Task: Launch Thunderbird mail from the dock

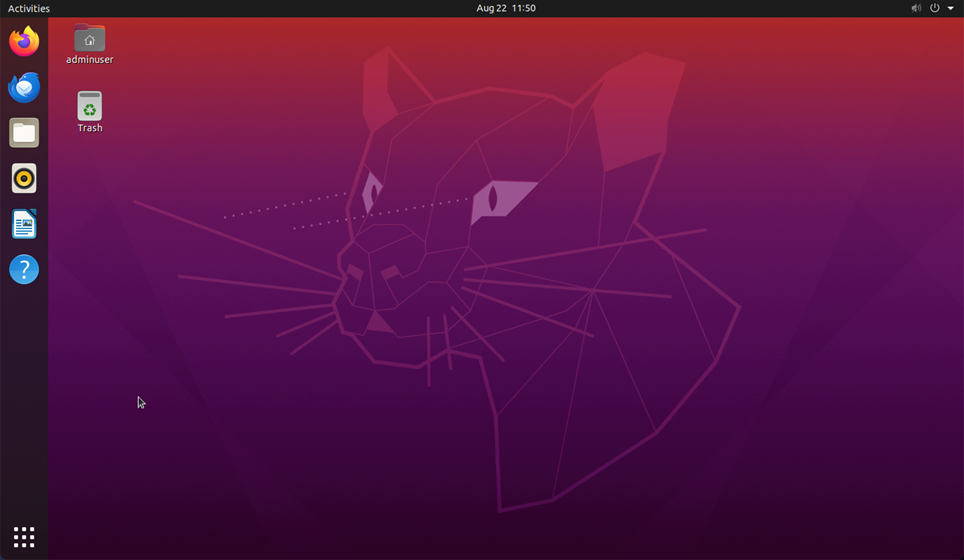Action: point(24,87)
